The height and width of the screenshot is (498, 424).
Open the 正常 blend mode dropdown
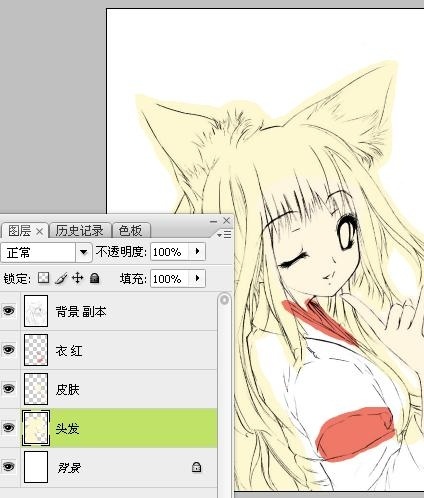click(83, 252)
